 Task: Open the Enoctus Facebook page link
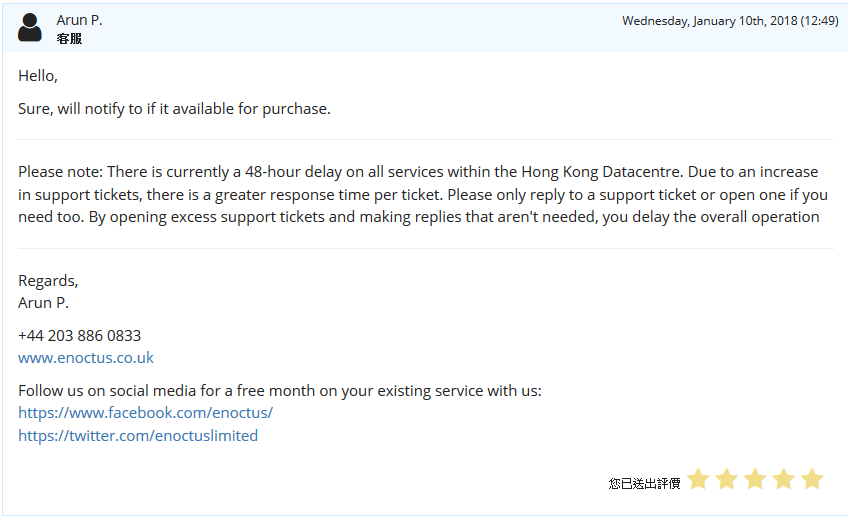tap(145, 412)
